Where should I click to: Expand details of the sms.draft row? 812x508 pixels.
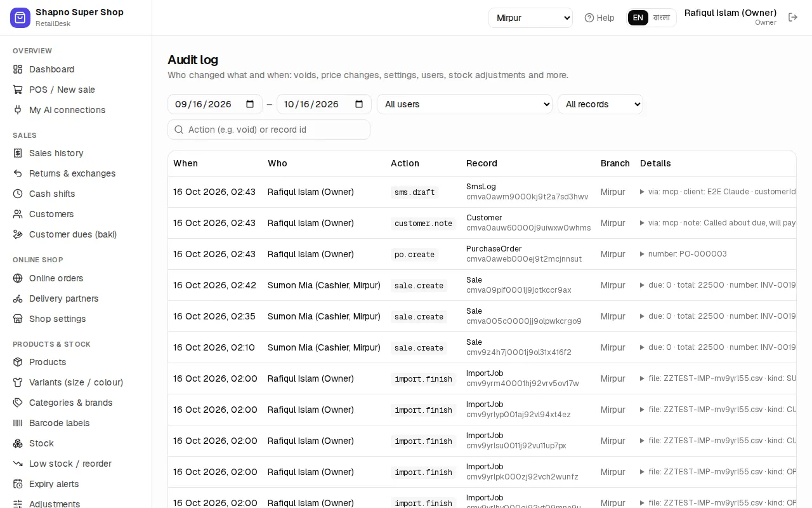point(642,192)
